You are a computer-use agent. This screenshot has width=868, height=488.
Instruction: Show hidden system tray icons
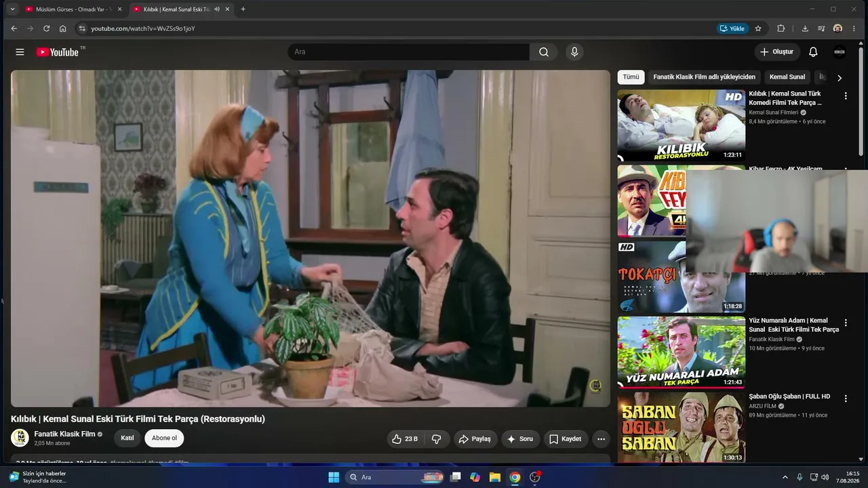click(x=785, y=477)
